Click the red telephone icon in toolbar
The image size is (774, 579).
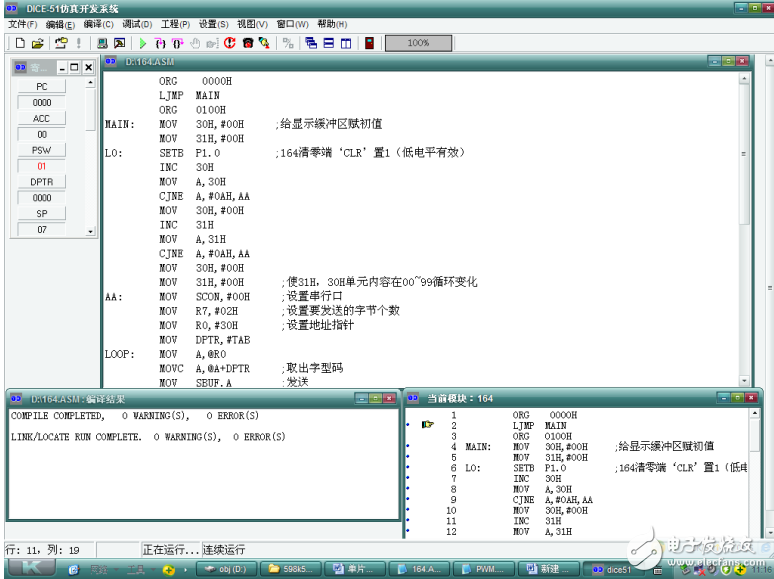click(x=247, y=43)
